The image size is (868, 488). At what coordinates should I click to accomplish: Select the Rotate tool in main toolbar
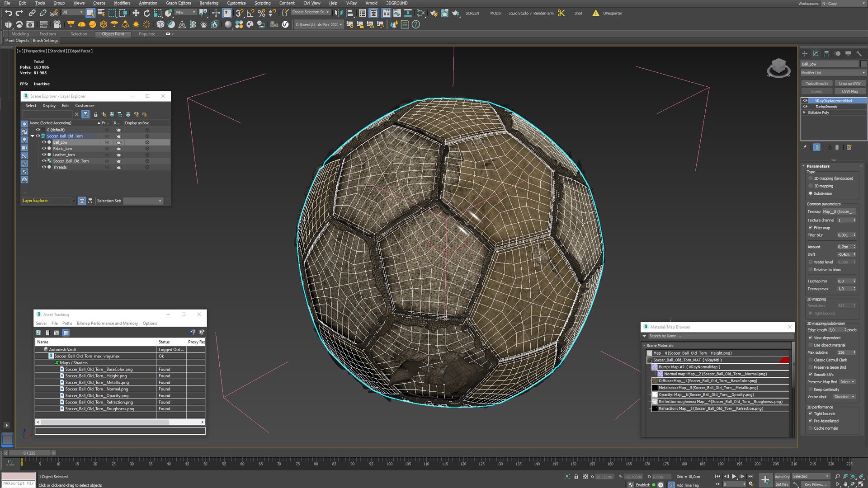coord(146,13)
